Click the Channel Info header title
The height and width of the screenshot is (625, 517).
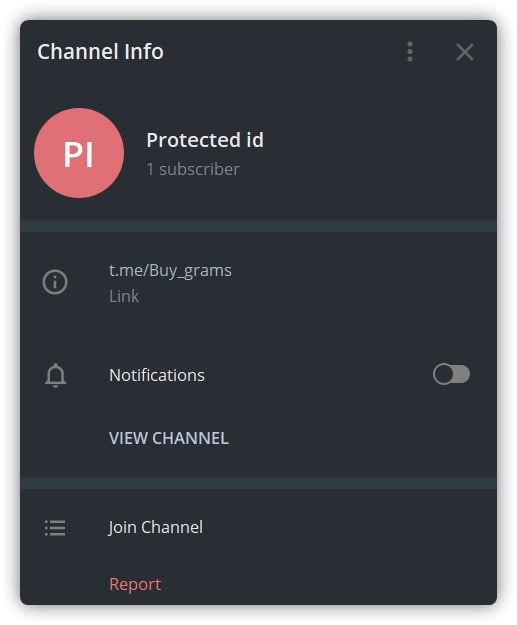pos(100,52)
